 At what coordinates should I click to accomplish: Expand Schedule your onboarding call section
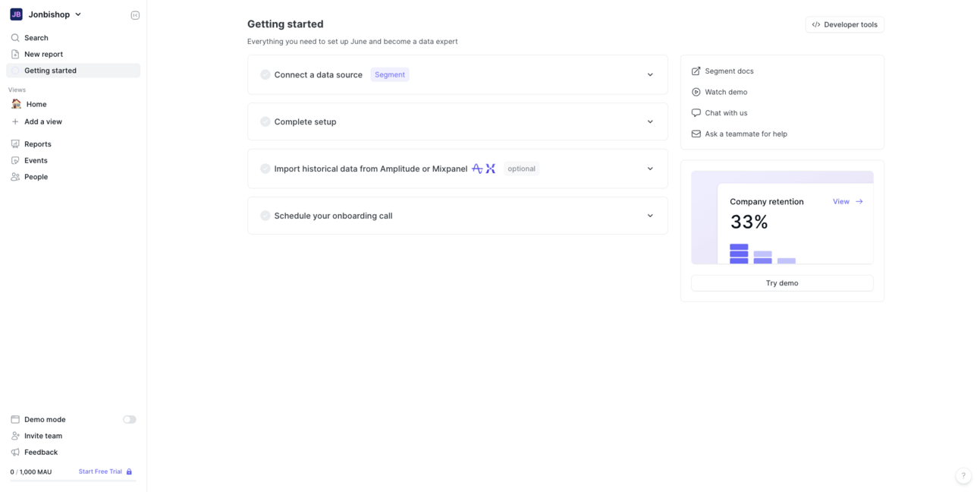pyautogui.click(x=650, y=216)
